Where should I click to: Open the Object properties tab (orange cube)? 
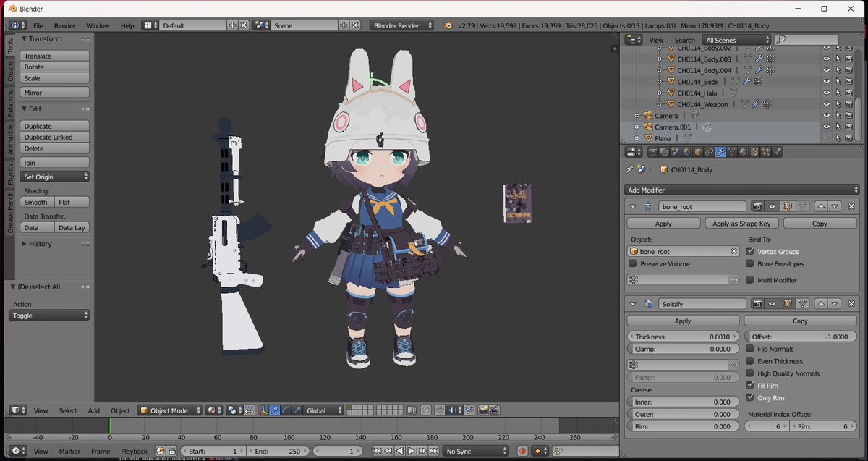click(x=698, y=152)
